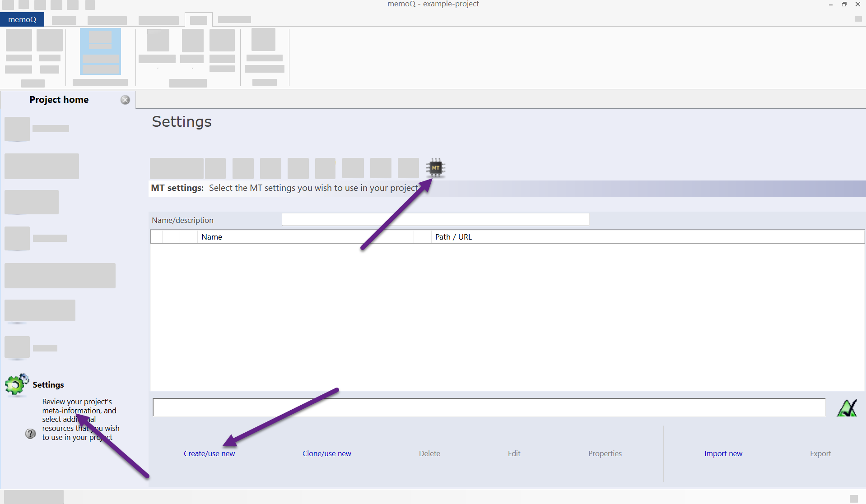This screenshot has width=866, height=504.
Task: Click the Export command
Action: point(820,453)
